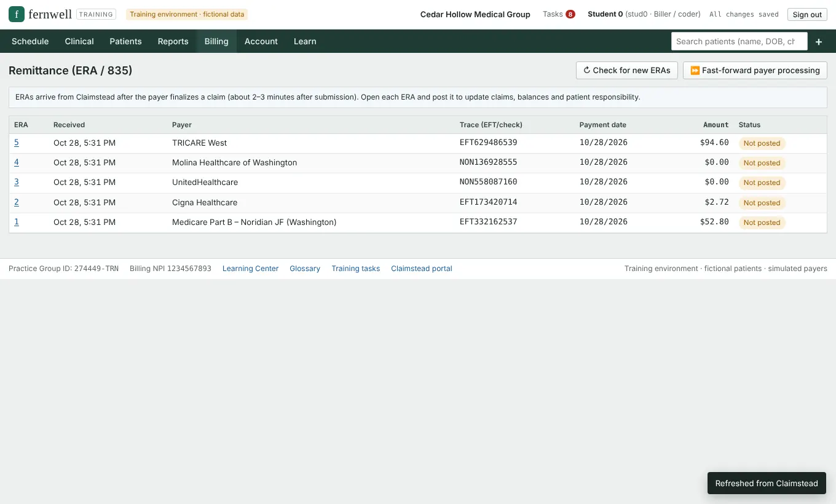Click the $94.60 amount cell

pos(714,143)
